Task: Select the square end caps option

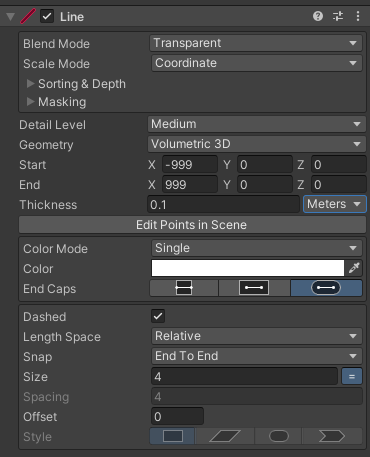Action: 254,288
